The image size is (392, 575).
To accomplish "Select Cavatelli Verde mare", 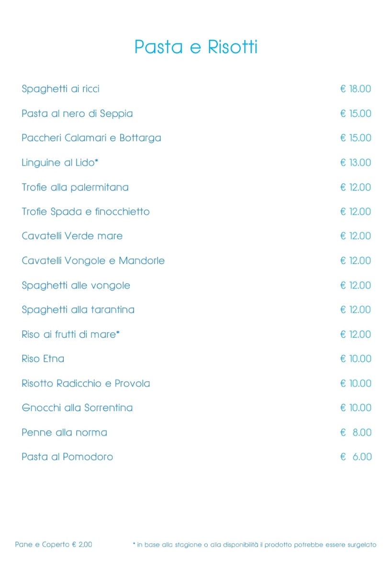I will click(x=72, y=236).
